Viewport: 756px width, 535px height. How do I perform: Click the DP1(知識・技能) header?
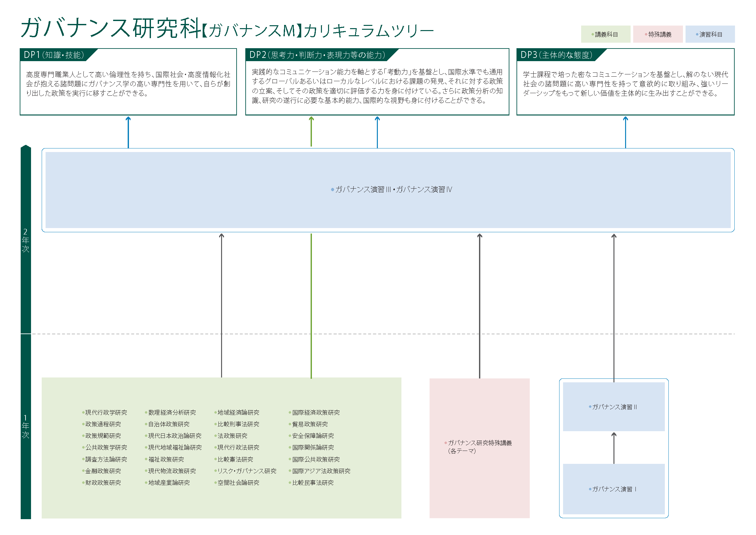54,55
